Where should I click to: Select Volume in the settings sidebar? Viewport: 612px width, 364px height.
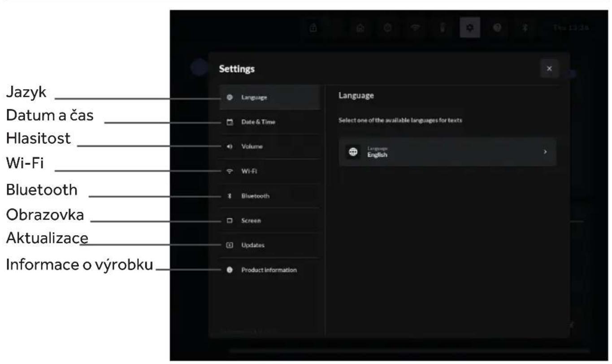(x=269, y=147)
